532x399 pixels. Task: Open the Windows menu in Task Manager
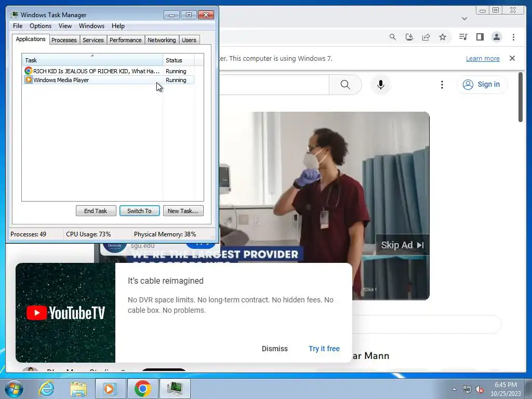tap(91, 26)
